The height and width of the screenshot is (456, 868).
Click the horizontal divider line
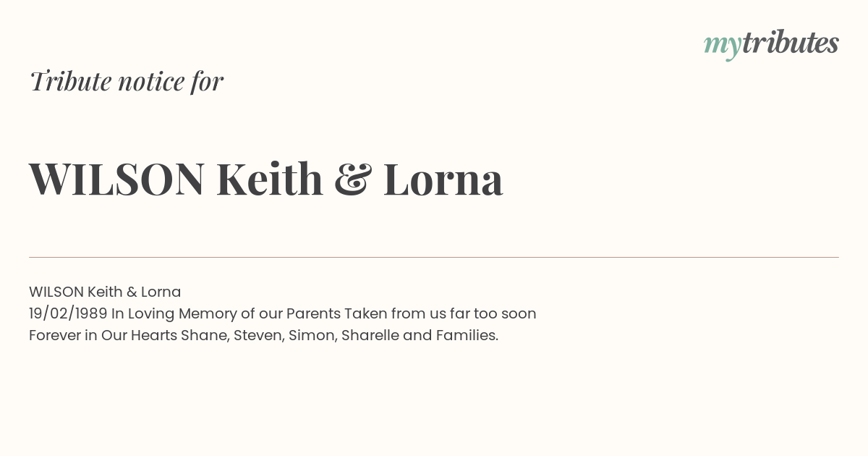434,257
